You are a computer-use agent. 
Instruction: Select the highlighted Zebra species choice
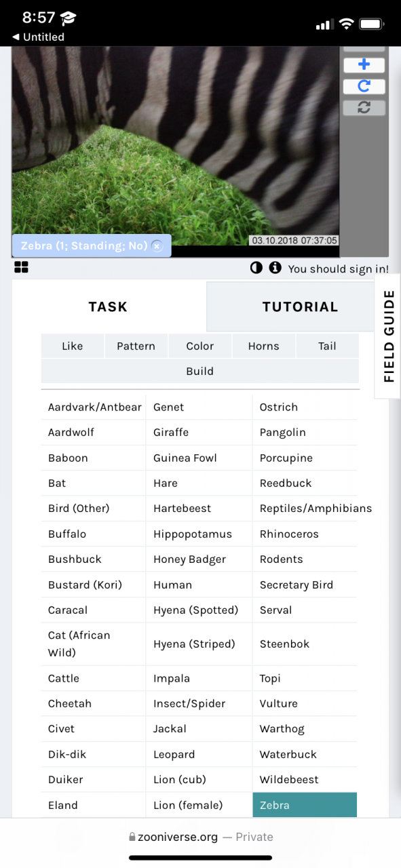click(305, 805)
